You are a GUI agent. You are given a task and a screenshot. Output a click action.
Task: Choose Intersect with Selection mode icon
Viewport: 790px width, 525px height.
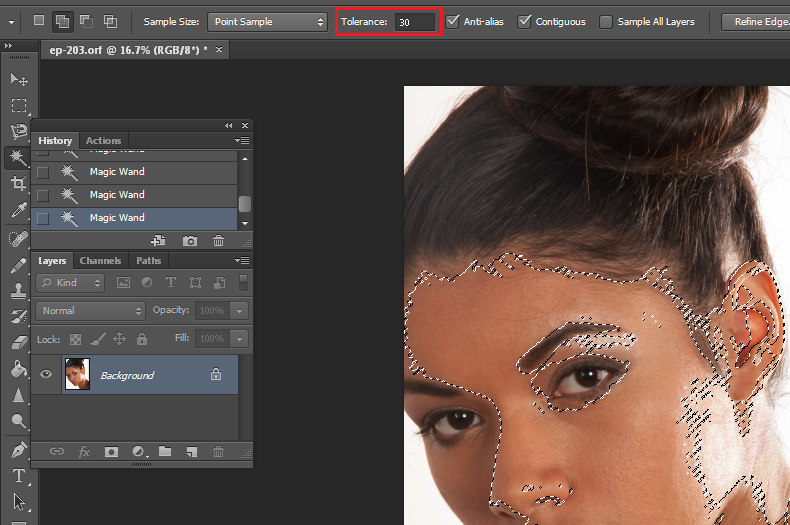[x=110, y=21]
